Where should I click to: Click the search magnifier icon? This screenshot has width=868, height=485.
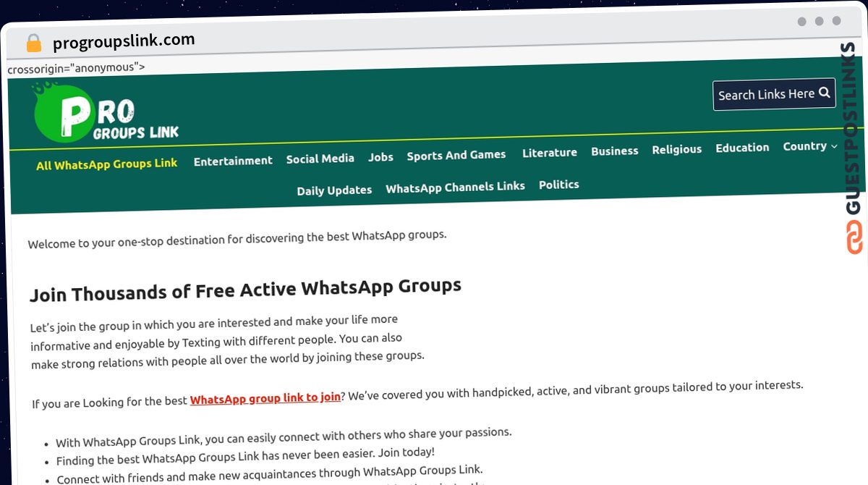824,93
